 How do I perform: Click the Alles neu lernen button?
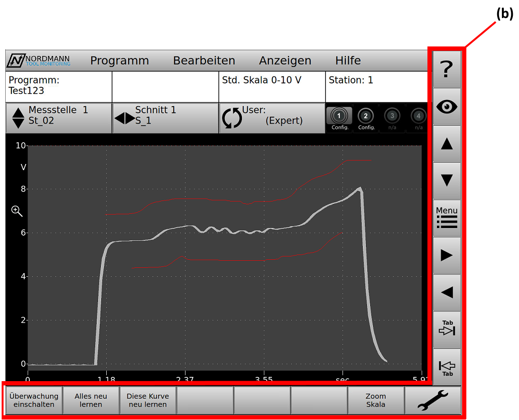[91, 401]
